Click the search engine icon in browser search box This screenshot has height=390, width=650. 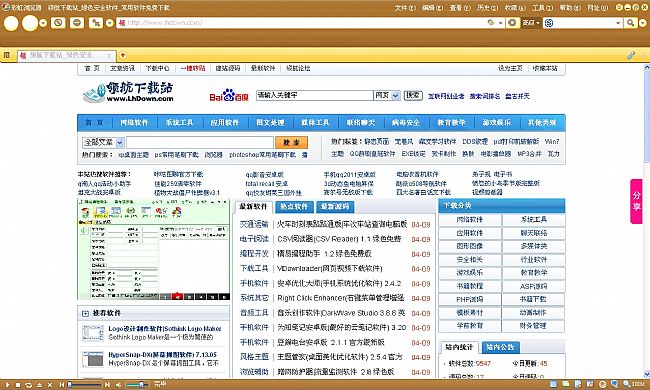pyautogui.click(x=549, y=23)
